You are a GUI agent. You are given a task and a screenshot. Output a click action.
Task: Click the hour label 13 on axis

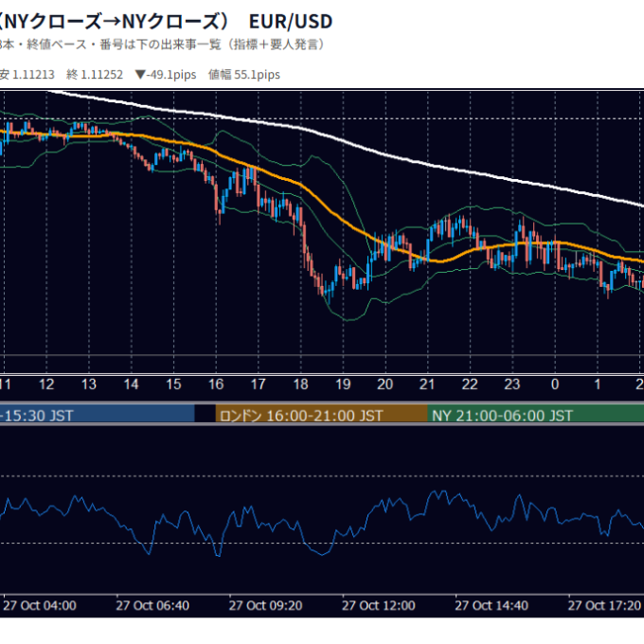[x=89, y=385]
